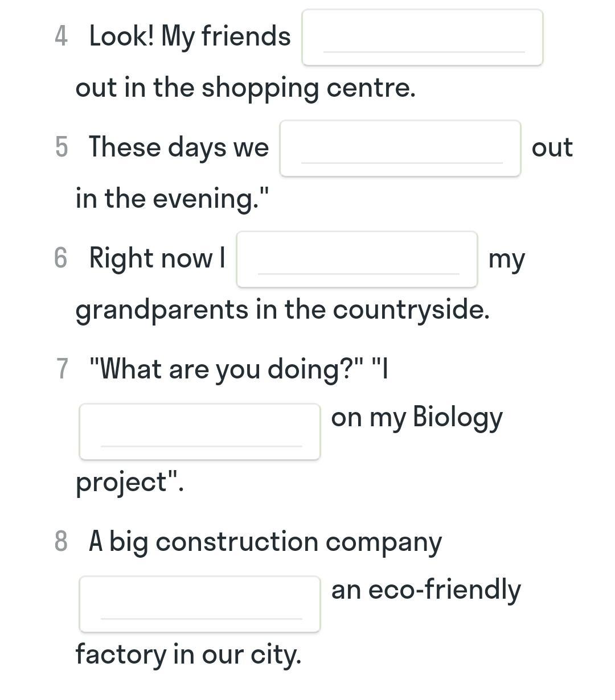
Task: Click the line "in the evening."
Action: (172, 199)
